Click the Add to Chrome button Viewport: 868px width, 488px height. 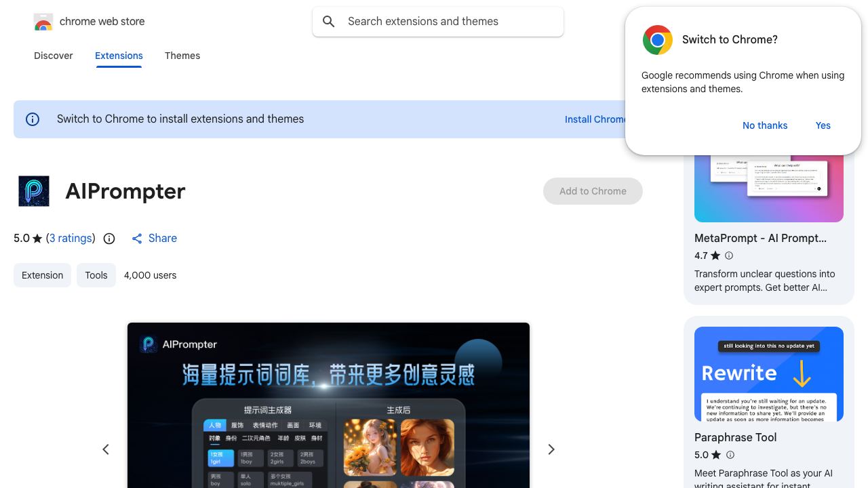(593, 191)
